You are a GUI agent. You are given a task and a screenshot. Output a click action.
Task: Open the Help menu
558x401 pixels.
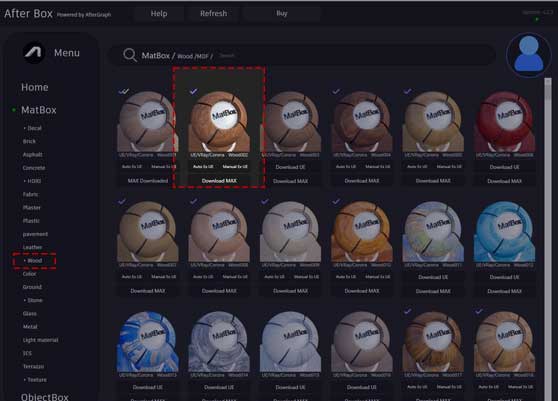(159, 14)
